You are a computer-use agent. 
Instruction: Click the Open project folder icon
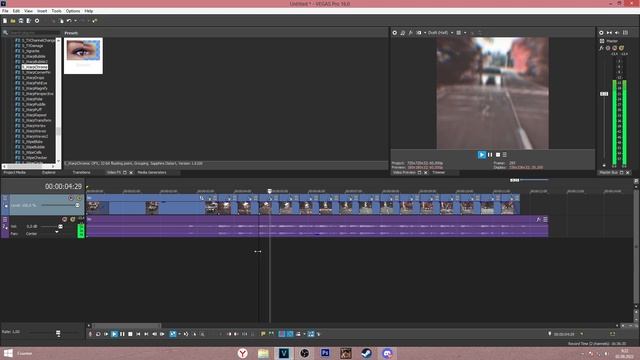(13, 21)
